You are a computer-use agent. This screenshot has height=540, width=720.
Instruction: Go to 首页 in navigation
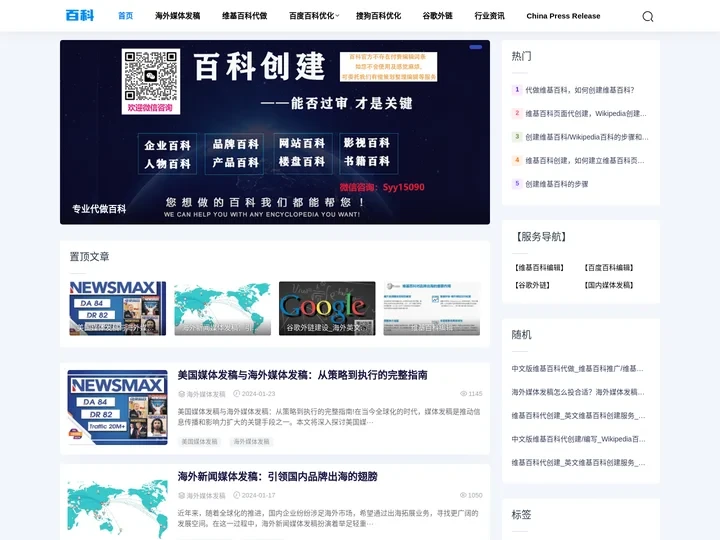pyautogui.click(x=125, y=16)
